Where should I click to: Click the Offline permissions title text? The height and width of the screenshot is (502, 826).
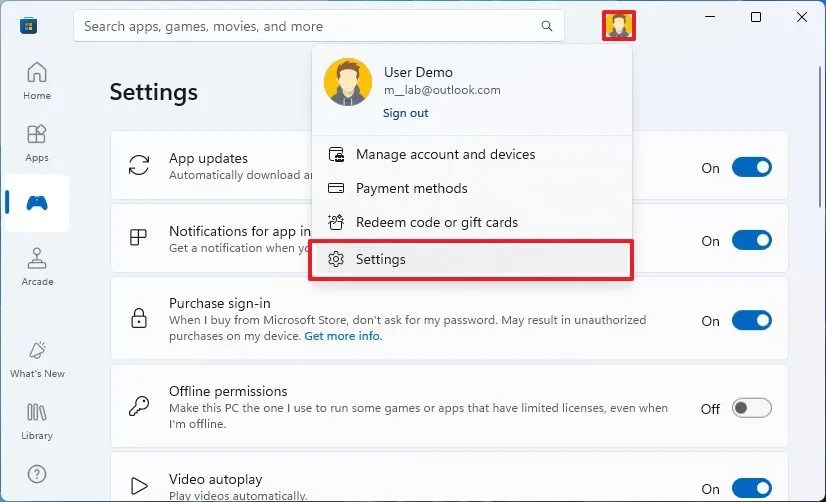228,391
